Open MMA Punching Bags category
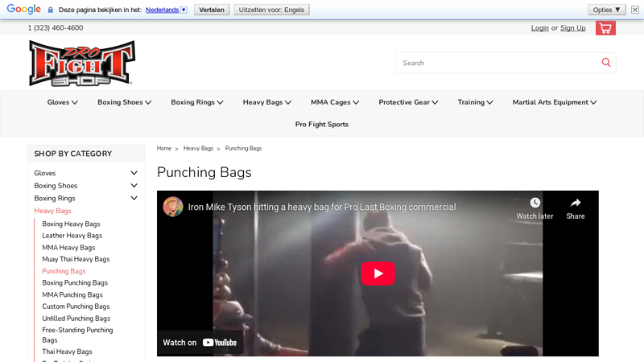The height and width of the screenshot is (362, 644). pyautogui.click(x=72, y=294)
